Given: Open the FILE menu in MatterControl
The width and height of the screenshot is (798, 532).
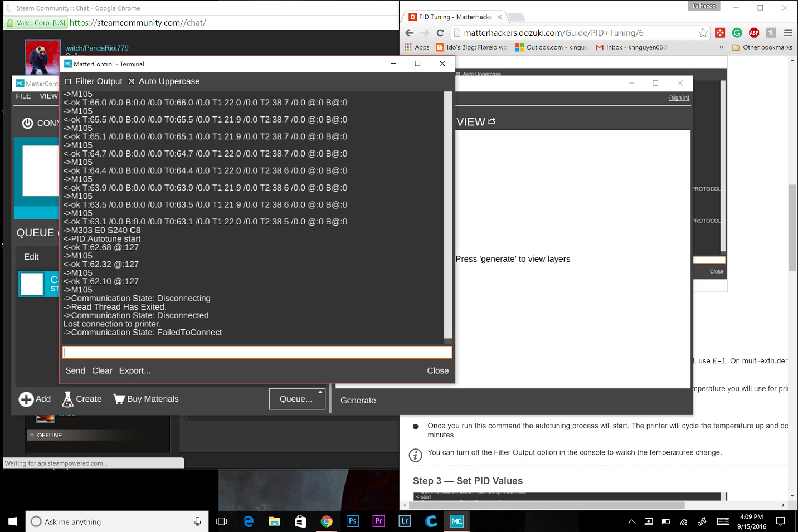Looking at the screenshot, I should (23, 96).
